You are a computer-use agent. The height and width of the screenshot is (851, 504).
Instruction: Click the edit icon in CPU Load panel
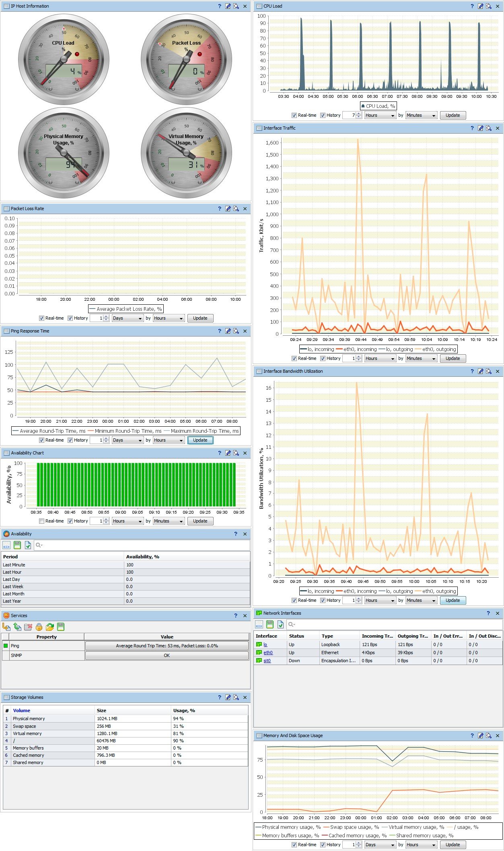(480, 6)
